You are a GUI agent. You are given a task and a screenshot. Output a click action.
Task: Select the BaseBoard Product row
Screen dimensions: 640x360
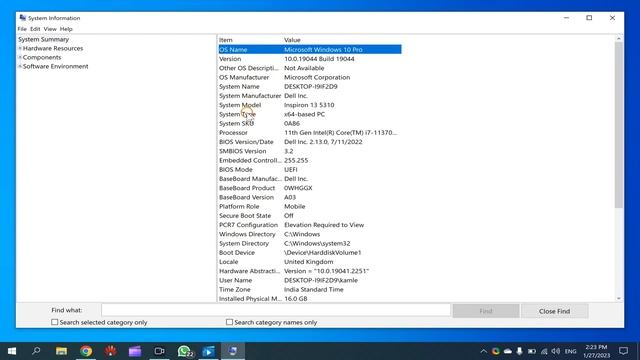(x=310, y=188)
